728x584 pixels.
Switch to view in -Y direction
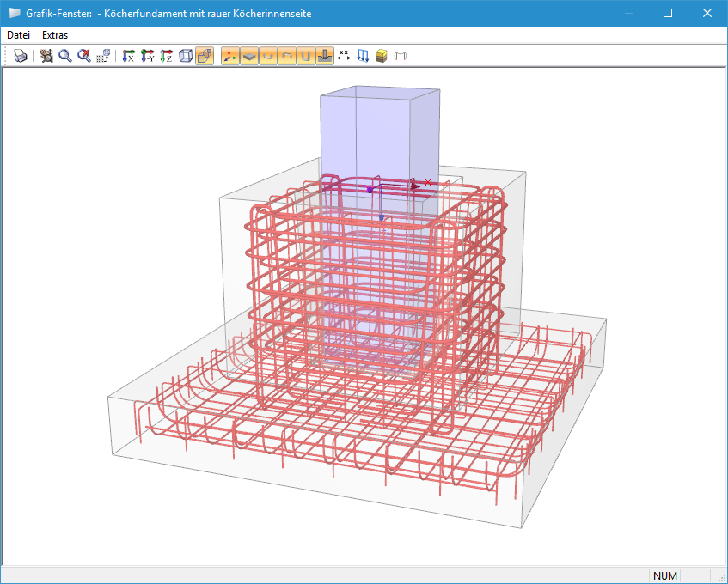[x=147, y=56]
